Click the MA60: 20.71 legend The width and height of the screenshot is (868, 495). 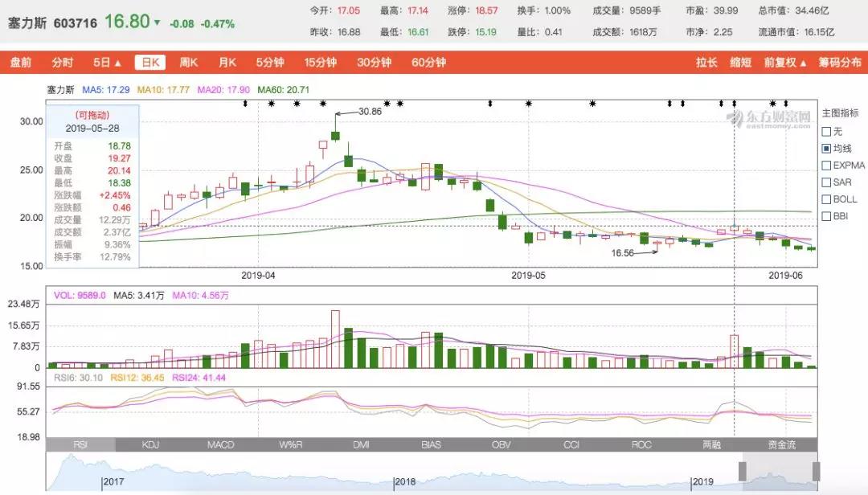(284, 90)
